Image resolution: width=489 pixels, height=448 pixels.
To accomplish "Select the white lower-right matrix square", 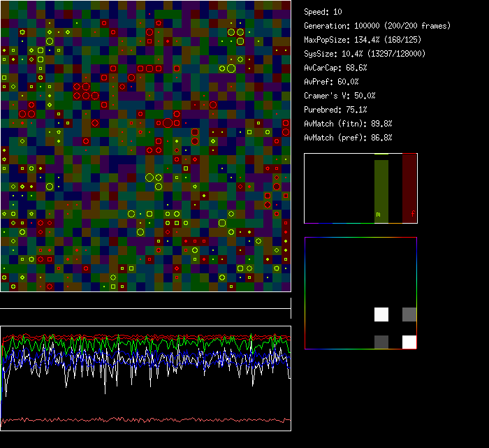I will tap(409, 342).
